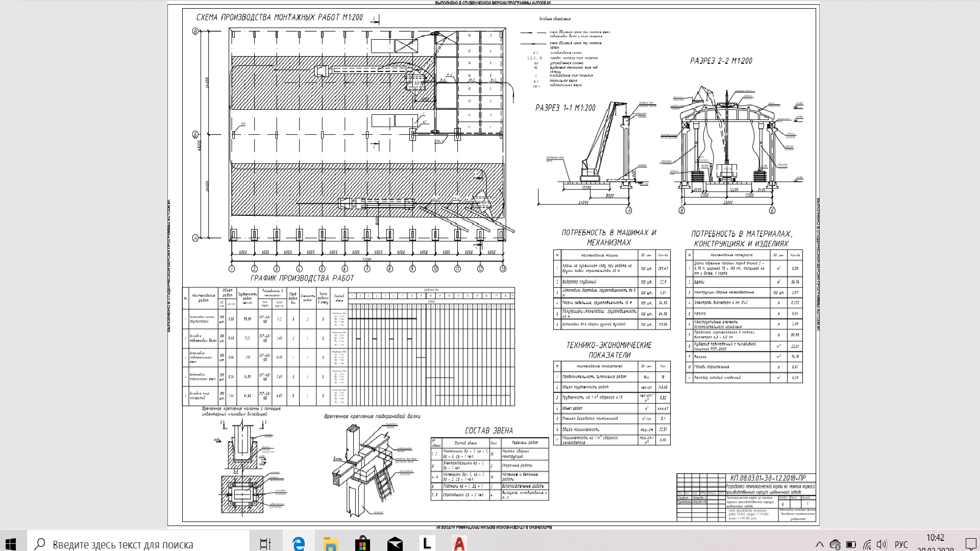Click caption 'Временное крепление подкрановой балки'
The width and height of the screenshot is (980, 551).
[x=372, y=416]
